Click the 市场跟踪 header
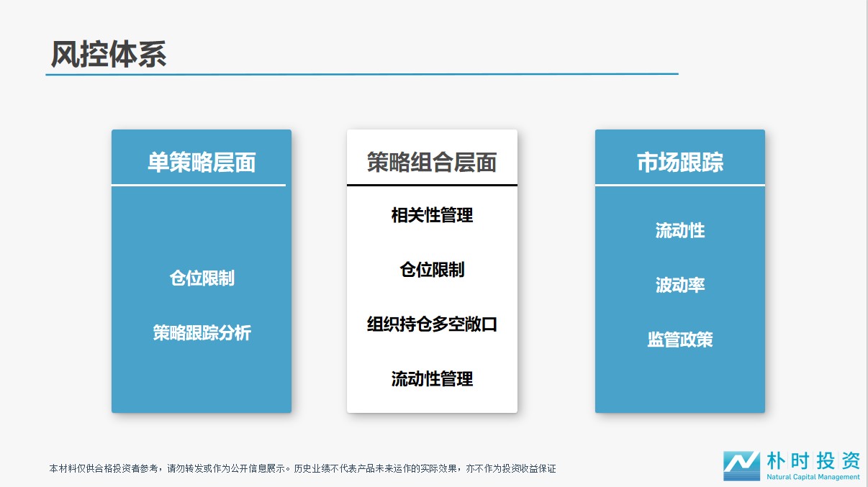The height and width of the screenshot is (487, 868). pos(679,163)
